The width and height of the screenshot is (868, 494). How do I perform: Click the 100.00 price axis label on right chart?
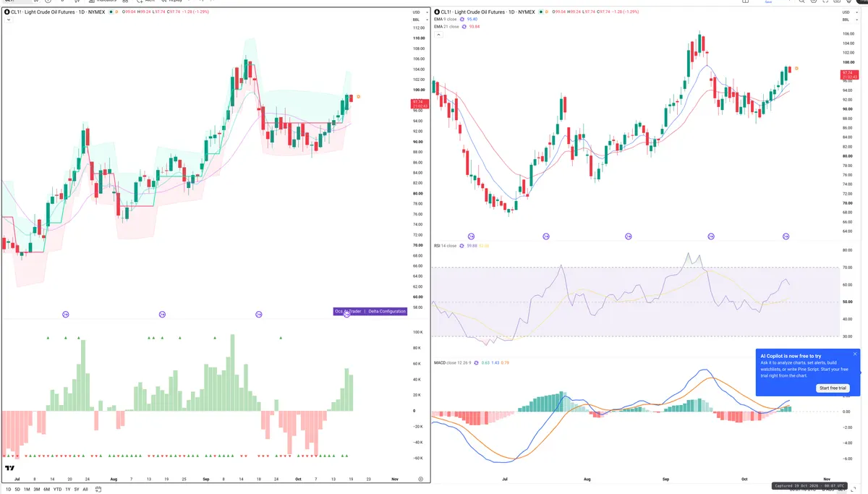point(847,62)
